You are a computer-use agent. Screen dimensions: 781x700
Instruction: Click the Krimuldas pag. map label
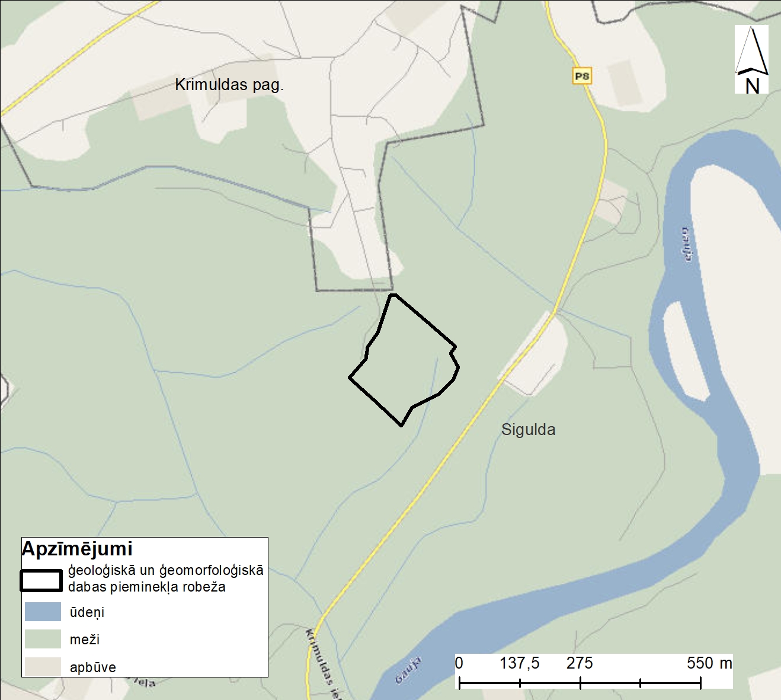[x=229, y=85]
